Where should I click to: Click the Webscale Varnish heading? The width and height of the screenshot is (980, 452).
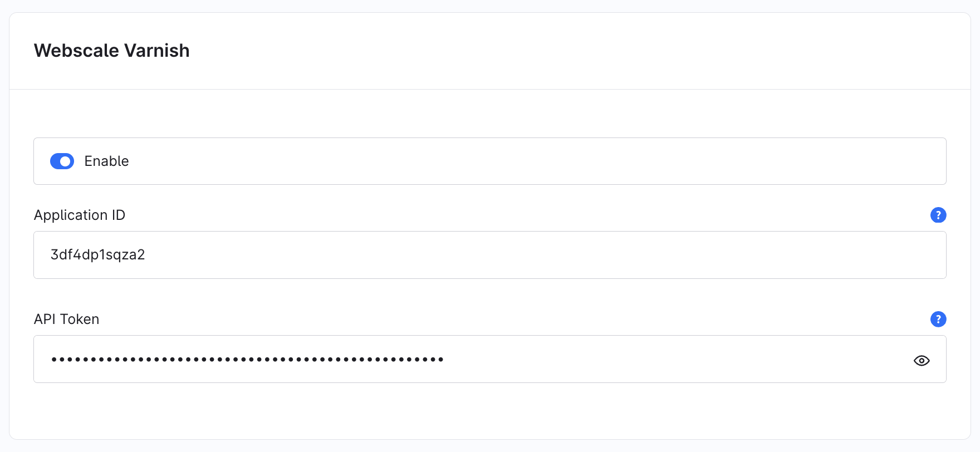coord(111,50)
